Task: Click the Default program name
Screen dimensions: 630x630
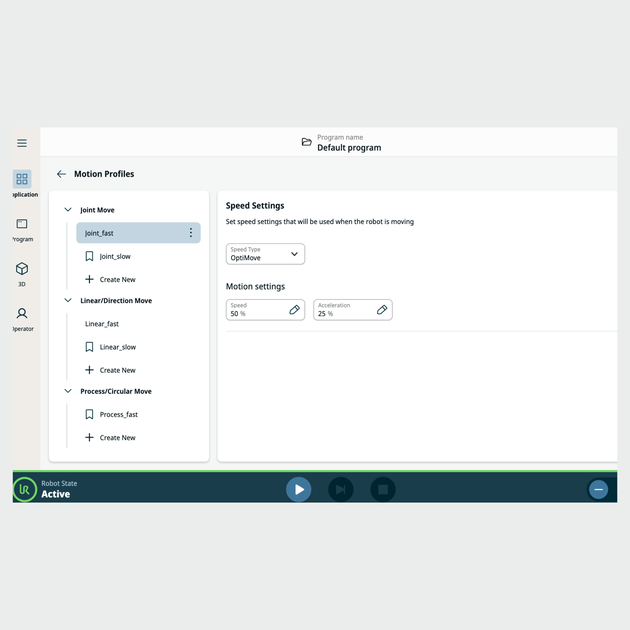Action: 349,148
